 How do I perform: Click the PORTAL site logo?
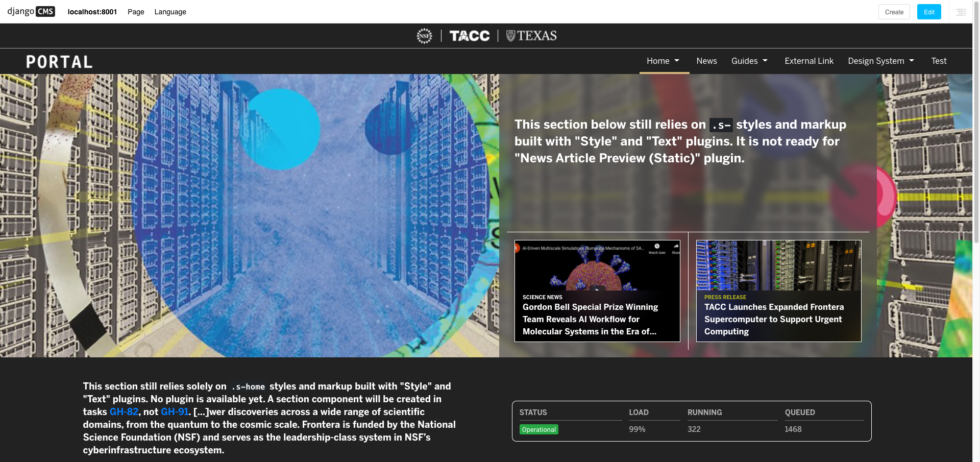[x=60, y=62]
